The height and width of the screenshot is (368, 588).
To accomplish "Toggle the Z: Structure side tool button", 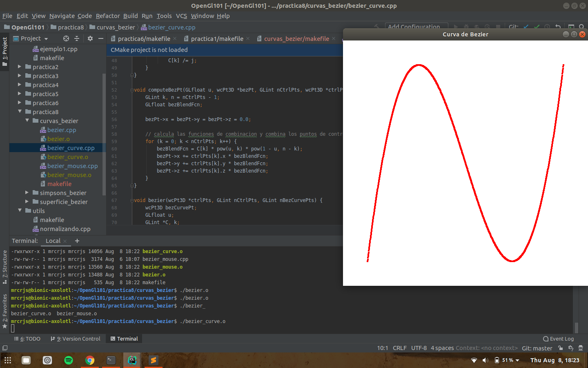I will [4, 267].
